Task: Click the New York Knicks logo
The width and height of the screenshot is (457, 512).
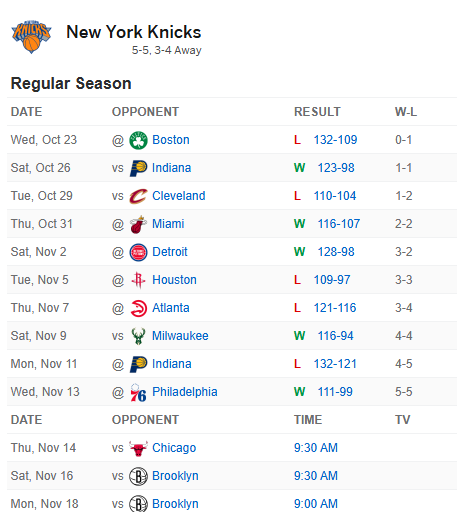Action: pyautogui.click(x=31, y=37)
